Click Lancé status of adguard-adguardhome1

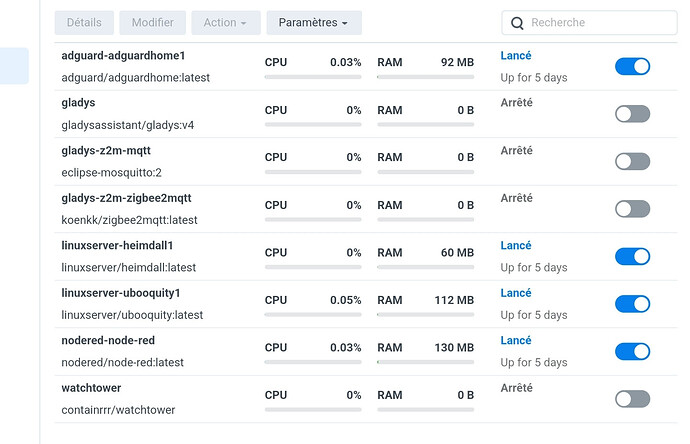pyautogui.click(x=516, y=55)
